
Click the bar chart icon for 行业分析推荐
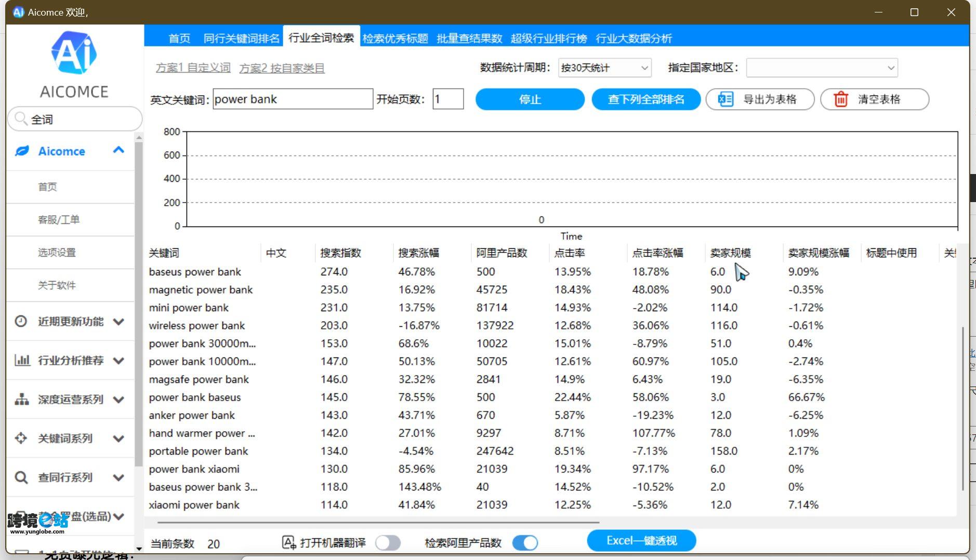pyautogui.click(x=22, y=360)
